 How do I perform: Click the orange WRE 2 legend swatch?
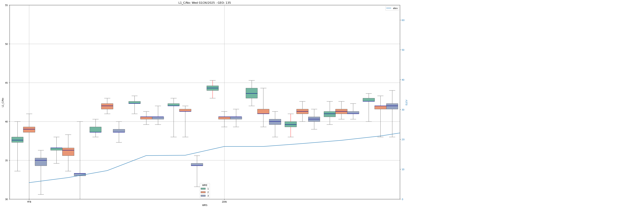203,192
